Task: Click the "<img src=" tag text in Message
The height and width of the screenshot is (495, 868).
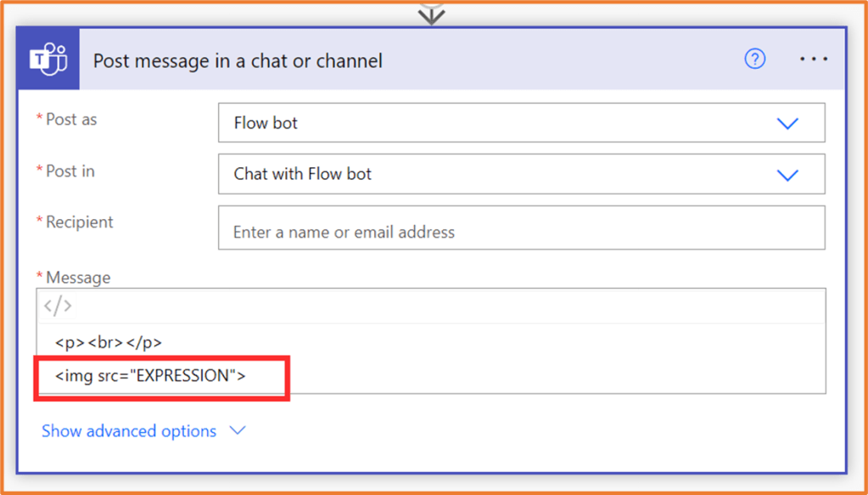Action: click(x=92, y=375)
